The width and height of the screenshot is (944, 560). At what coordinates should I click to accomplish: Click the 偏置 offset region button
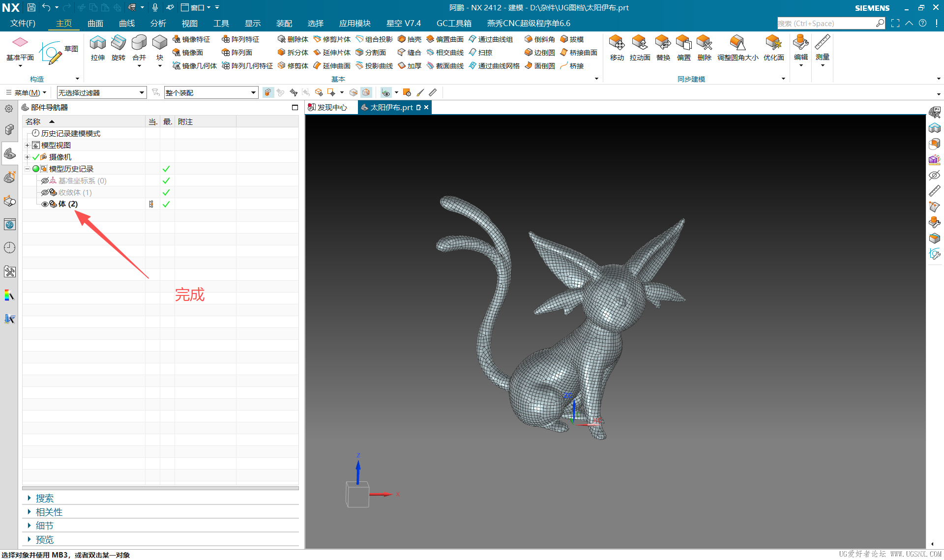click(x=684, y=48)
